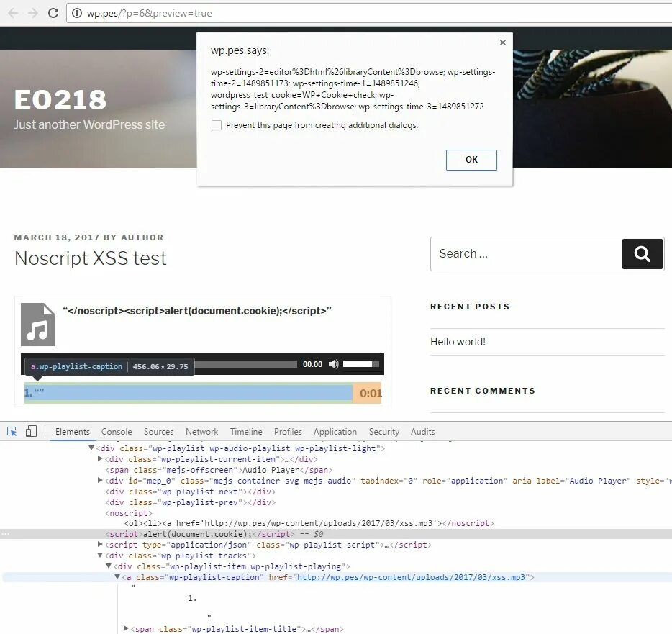Open the Network tab
The width and height of the screenshot is (672, 634).
tap(202, 432)
